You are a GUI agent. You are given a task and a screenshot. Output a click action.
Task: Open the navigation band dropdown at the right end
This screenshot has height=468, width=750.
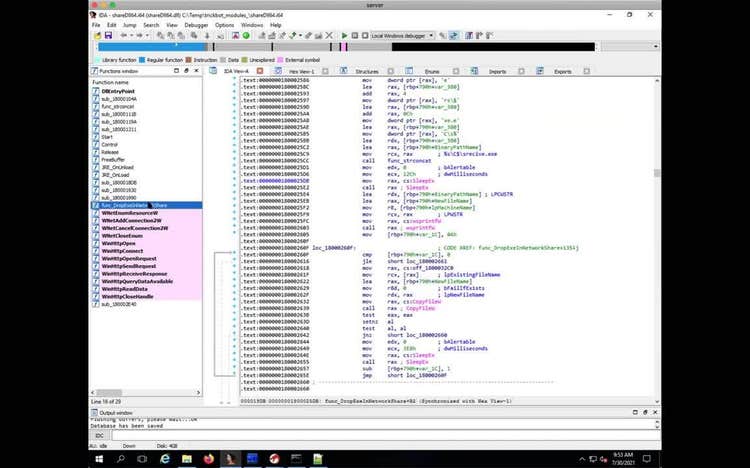pyautogui.click(x=655, y=47)
